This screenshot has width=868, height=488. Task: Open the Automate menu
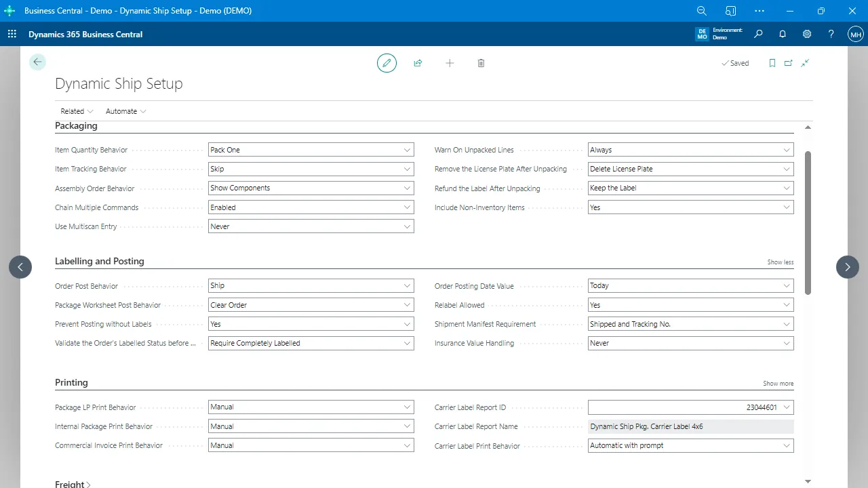click(x=125, y=111)
